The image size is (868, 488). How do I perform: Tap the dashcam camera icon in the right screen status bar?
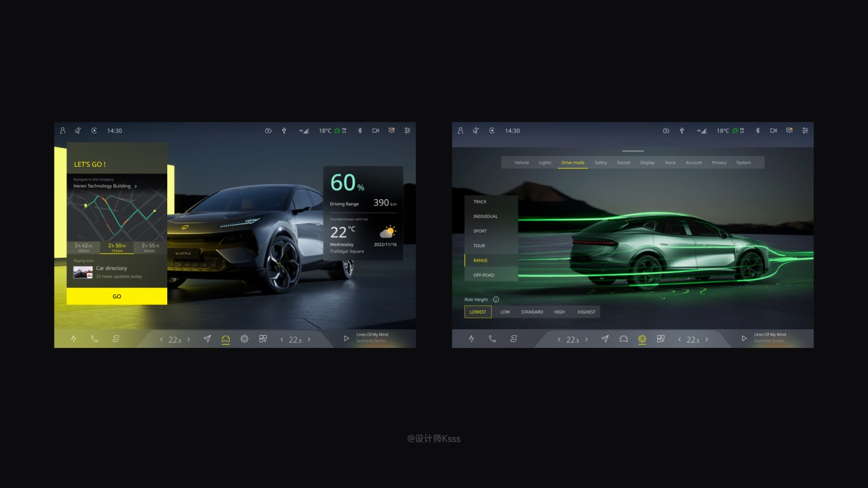773,131
